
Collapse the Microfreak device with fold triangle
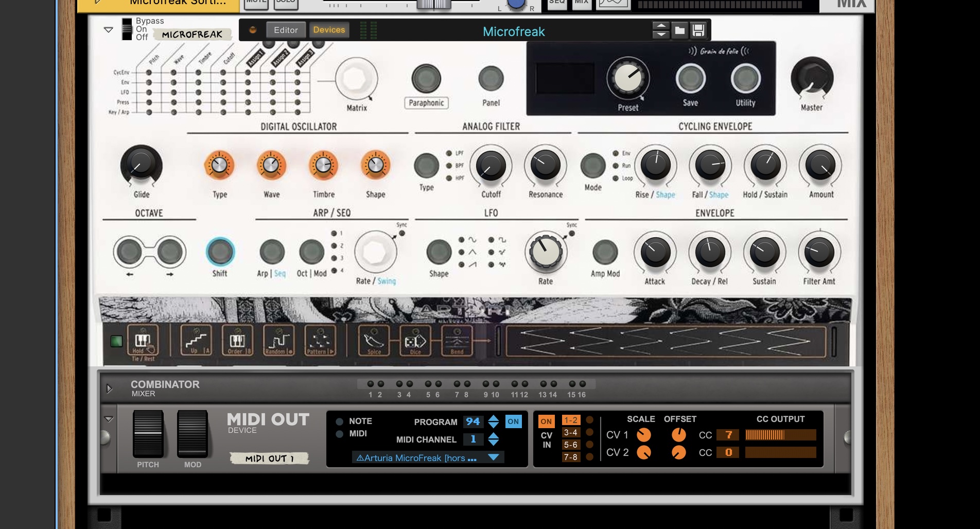coord(109,30)
